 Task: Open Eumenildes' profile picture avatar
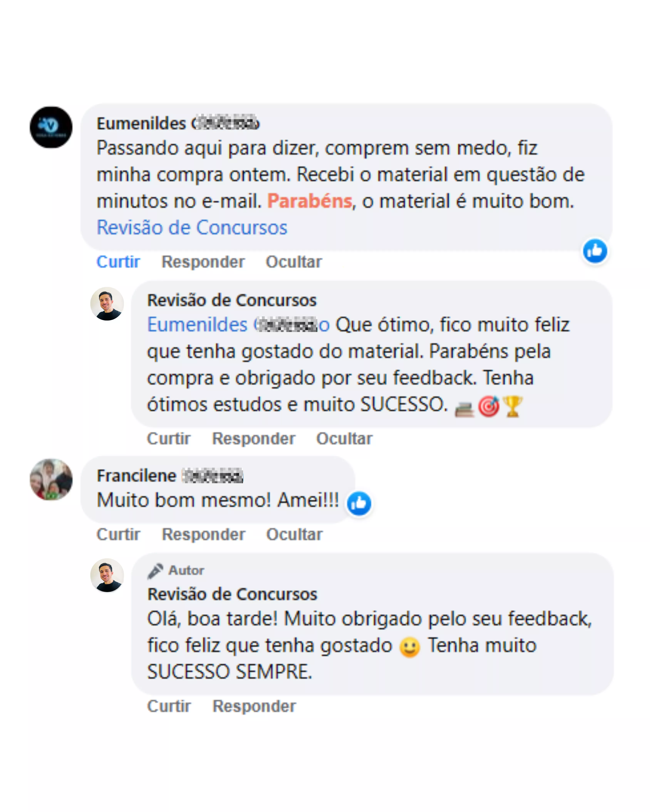[x=51, y=127]
